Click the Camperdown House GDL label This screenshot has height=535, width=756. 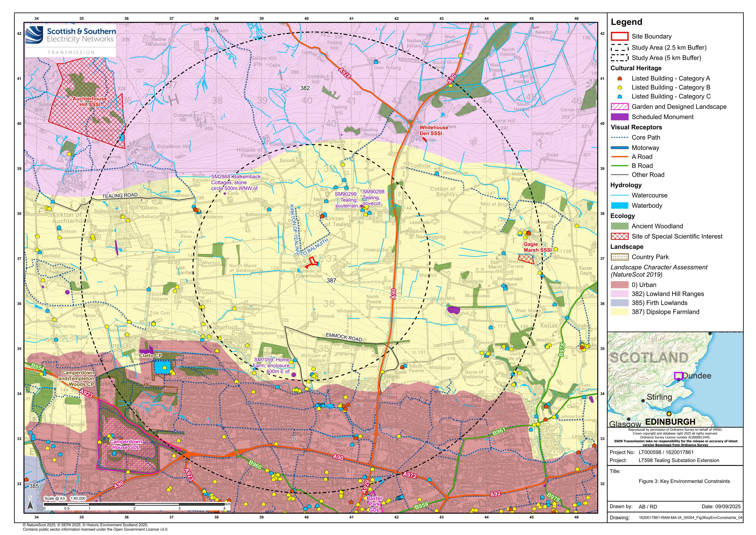[126, 444]
